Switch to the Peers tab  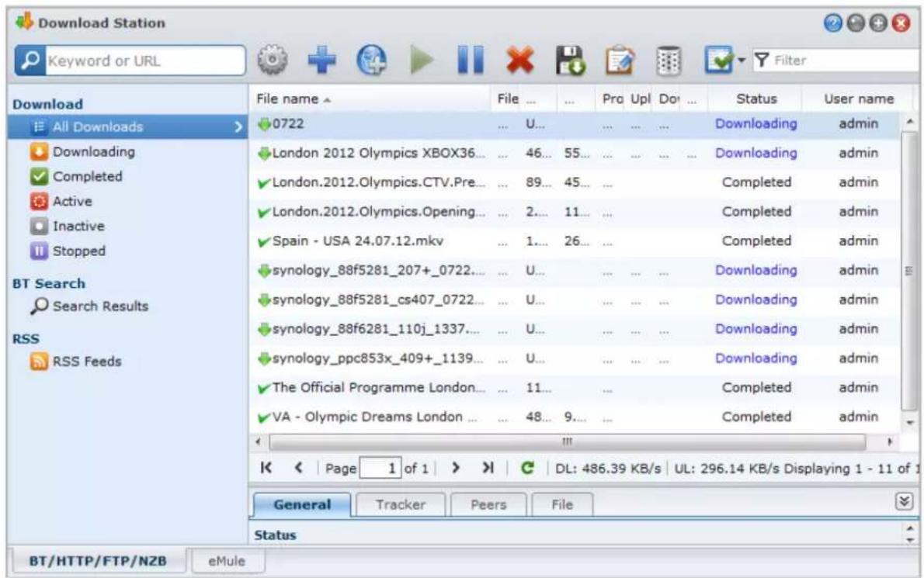click(x=488, y=504)
